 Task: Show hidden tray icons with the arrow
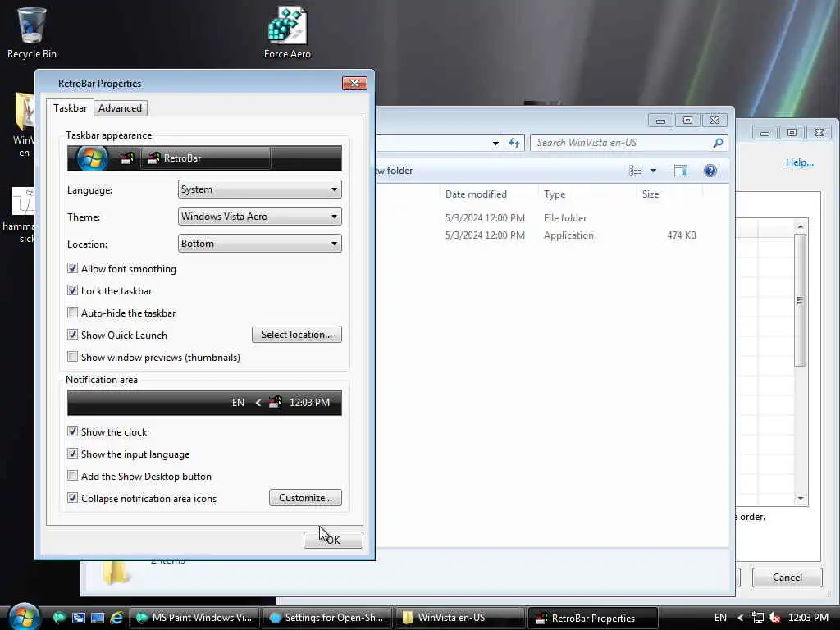coord(741,618)
